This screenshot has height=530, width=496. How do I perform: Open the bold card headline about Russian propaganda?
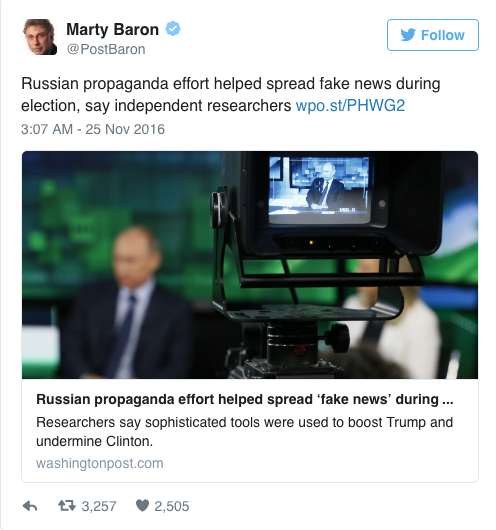(245, 399)
